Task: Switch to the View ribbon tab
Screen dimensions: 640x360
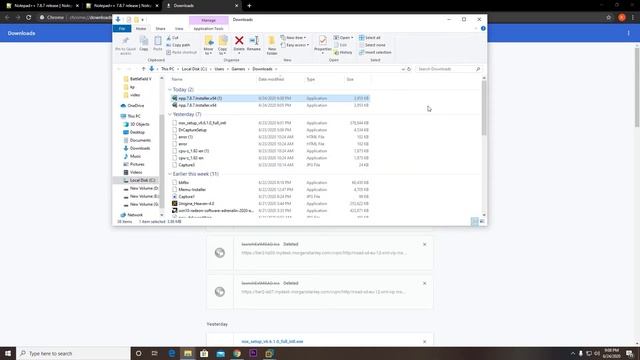Action: pos(179,29)
